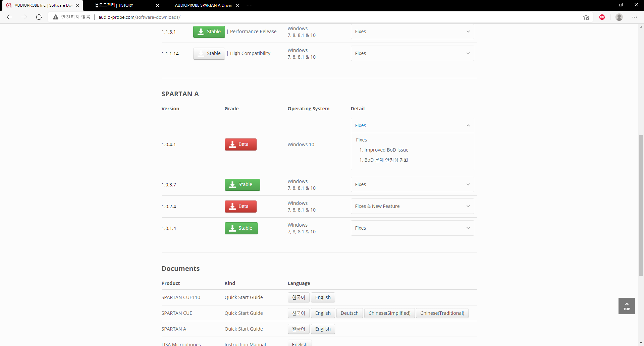Click 'High Compatibility' label
Image resolution: width=644 pixels, height=346 pixels.
[250, 53]
